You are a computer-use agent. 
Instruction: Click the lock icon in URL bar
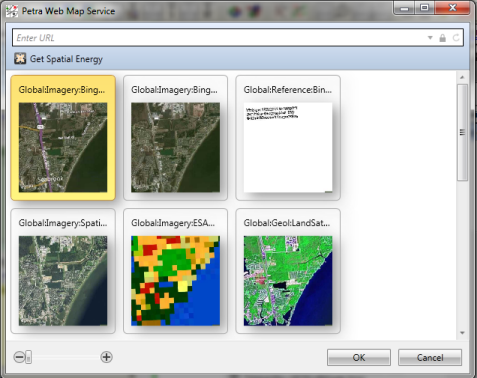point(443,38)
